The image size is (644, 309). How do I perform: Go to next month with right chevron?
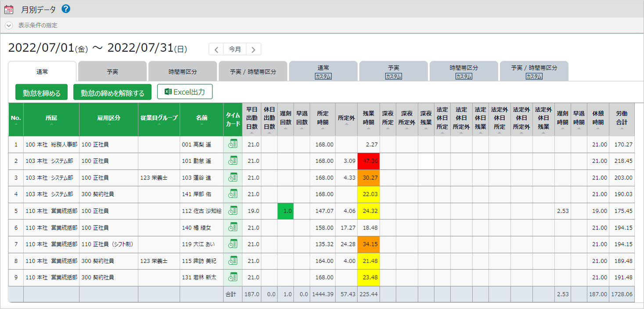[253, 49]
